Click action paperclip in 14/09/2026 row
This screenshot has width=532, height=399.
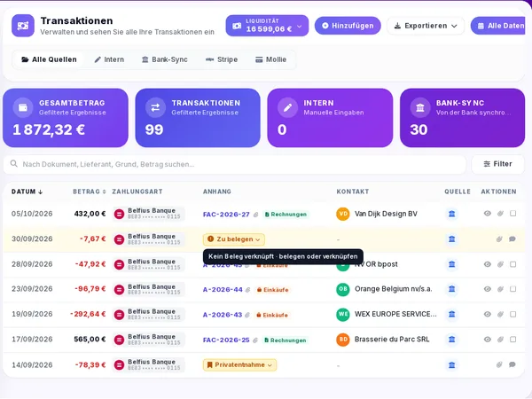pyautogui.click(x=499, y=365)
